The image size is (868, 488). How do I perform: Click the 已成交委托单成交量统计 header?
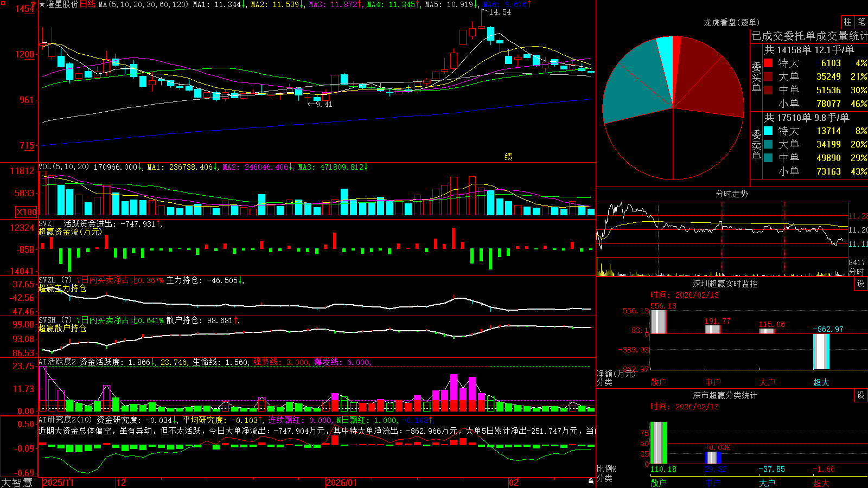point(809,36)
